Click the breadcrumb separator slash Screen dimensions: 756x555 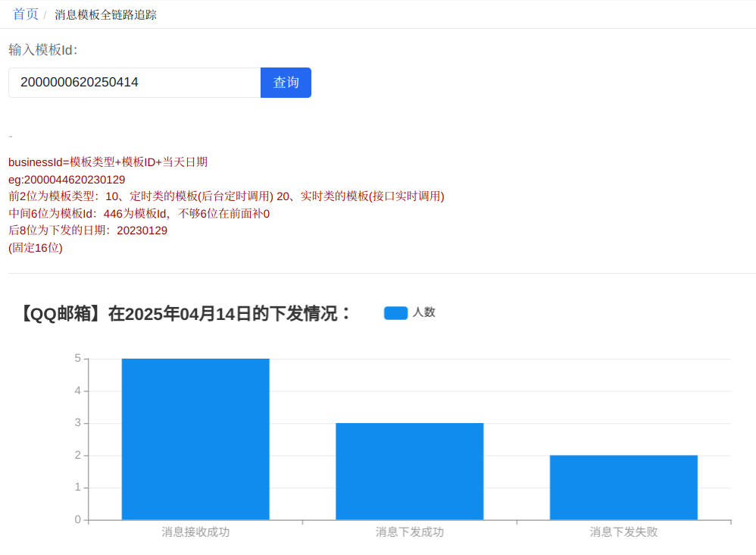pos(44,13)
